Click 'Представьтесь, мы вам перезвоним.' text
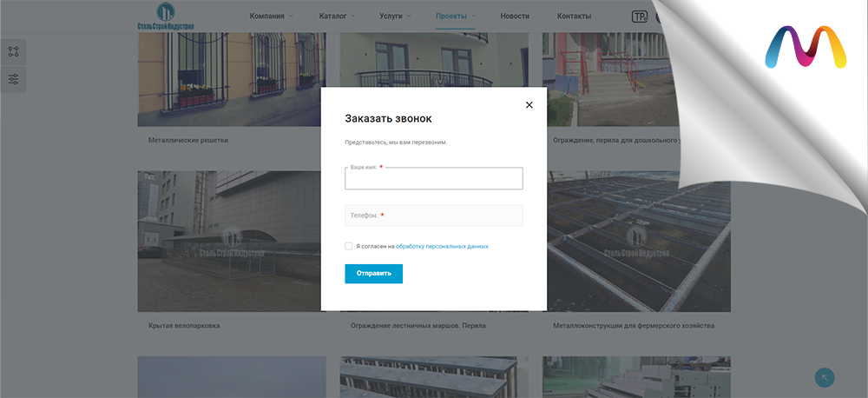The image size is (868, 398). 395,143
